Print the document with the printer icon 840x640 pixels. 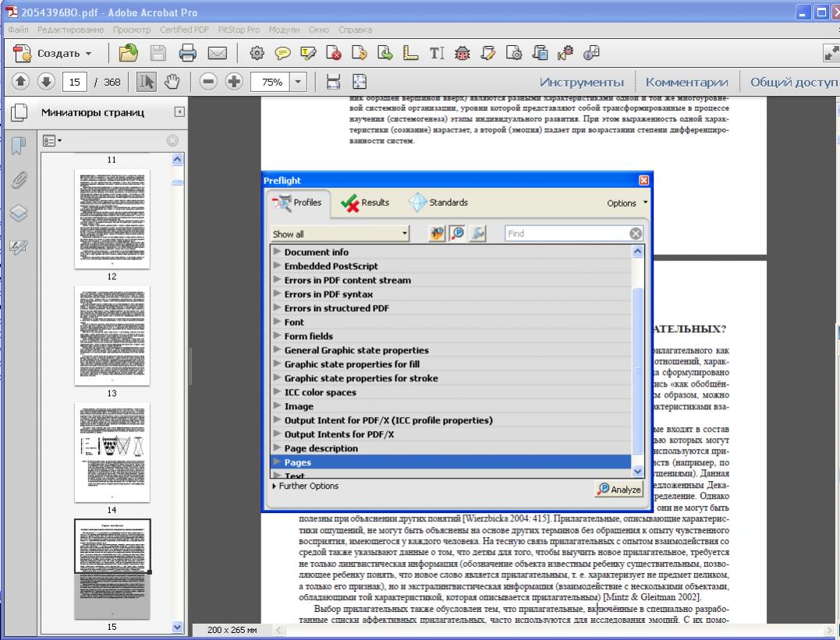point(187,53)
